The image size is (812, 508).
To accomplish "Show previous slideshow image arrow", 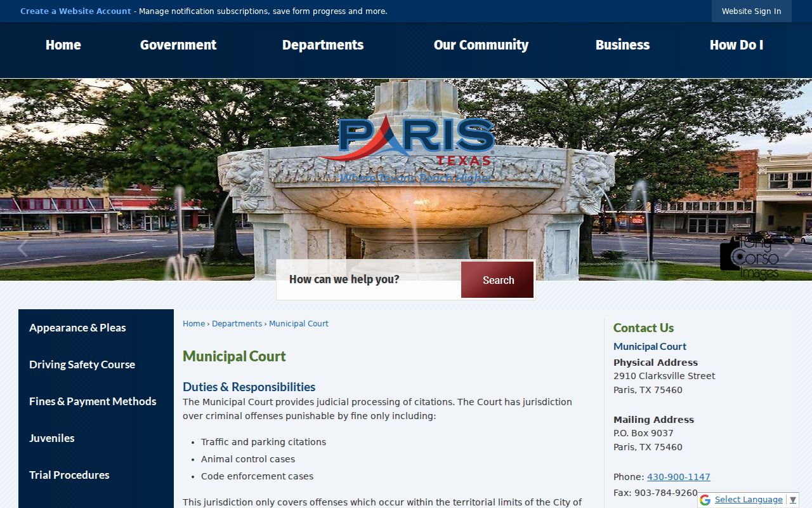I will pyautogui.click(x=23, y=248).
